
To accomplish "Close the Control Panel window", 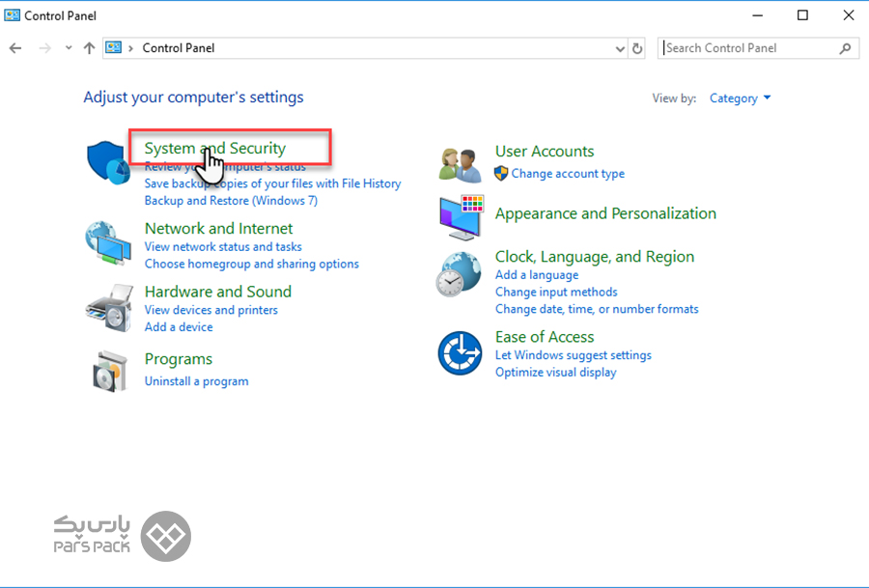I will coord(849,15).
